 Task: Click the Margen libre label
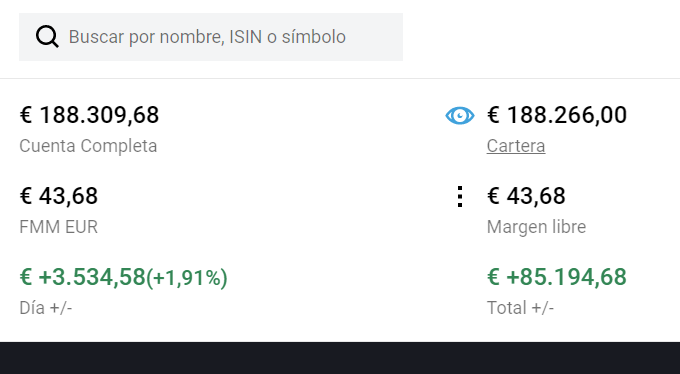[x=536, y=227]
